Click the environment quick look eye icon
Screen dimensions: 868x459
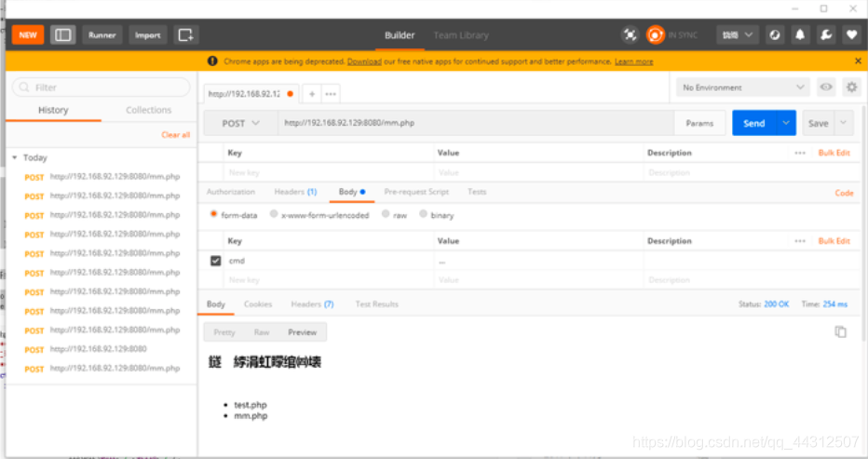click(x=826, y=87)
